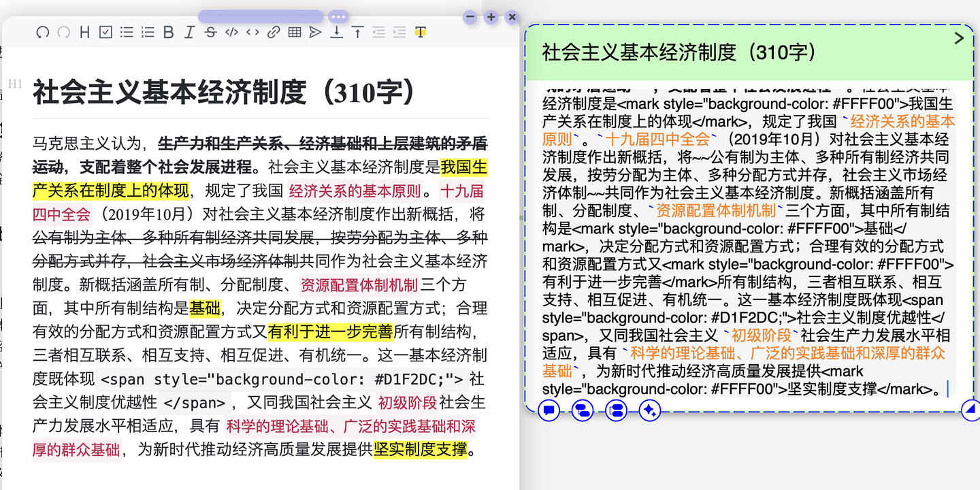Click the add child node icon
This screenshot has height=490, width=980.
583,410
